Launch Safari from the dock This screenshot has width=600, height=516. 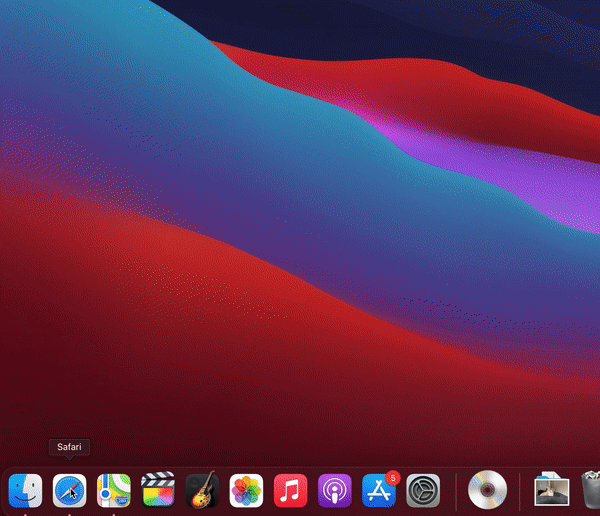tap(69, 491)
